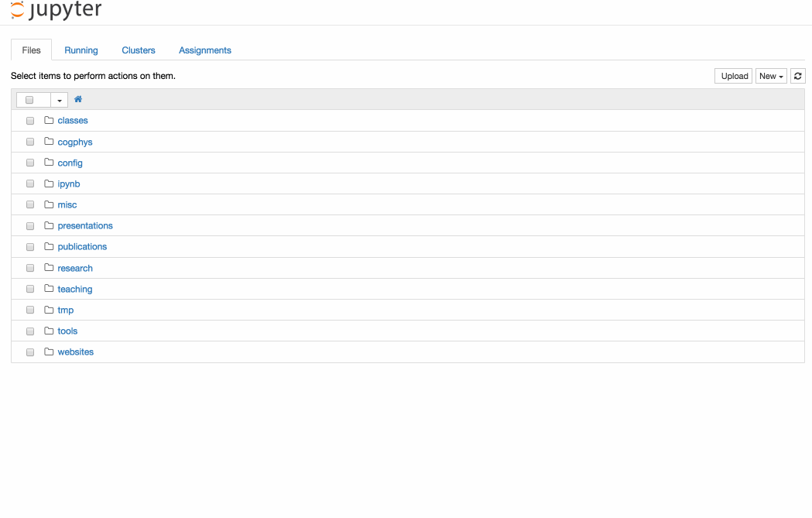Click the config folder icon
Image resolution: width=812 pixels, height=518 pixels.
pyautogui.click(x=49, y=162)
